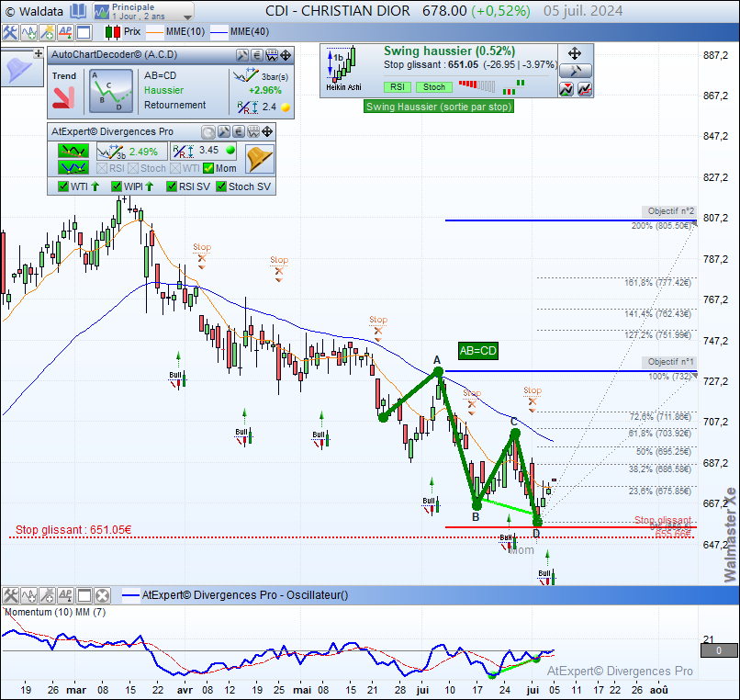The width and height of the screenshot is (740, 700).
Task: Click the Heikin Ashi thumbnail
Action: pyautogui.click(x=343, y=70)
